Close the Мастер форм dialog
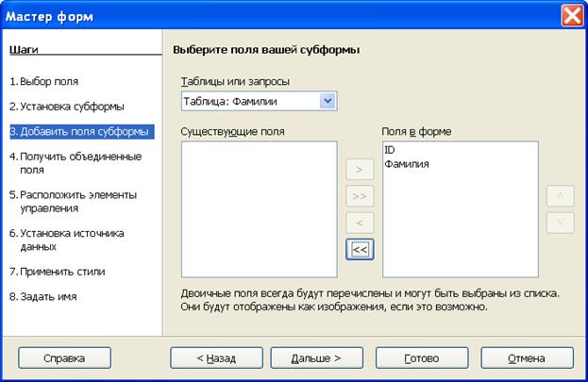588x382 pixels. [572, 16]
